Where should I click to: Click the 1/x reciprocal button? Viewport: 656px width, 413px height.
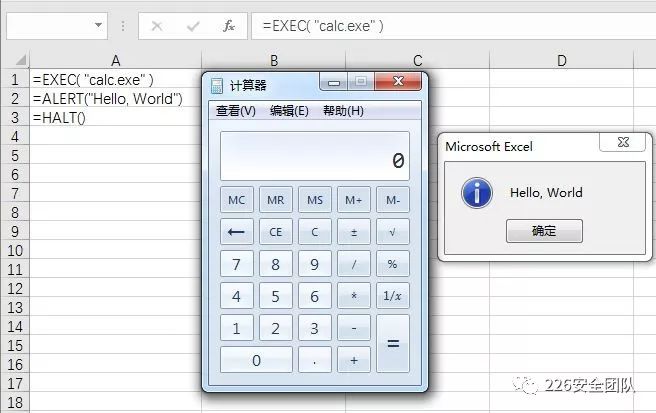[392, 296]
